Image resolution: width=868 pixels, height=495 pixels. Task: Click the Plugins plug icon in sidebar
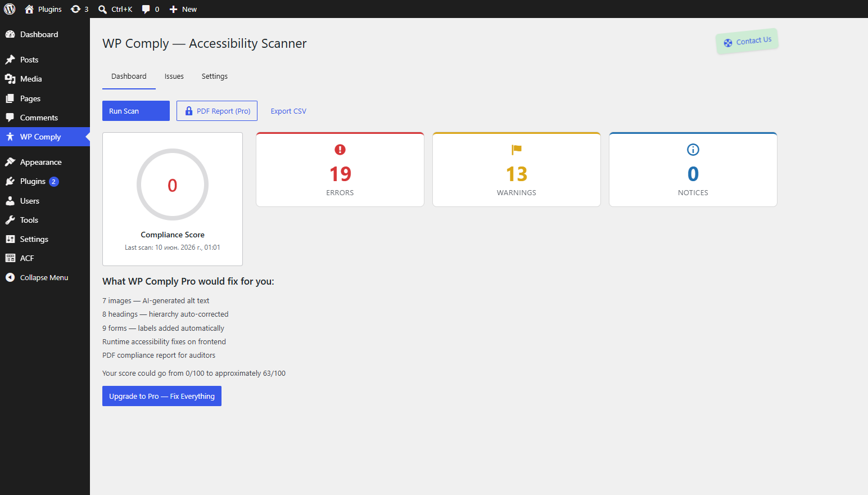click(x=10, y=181)
